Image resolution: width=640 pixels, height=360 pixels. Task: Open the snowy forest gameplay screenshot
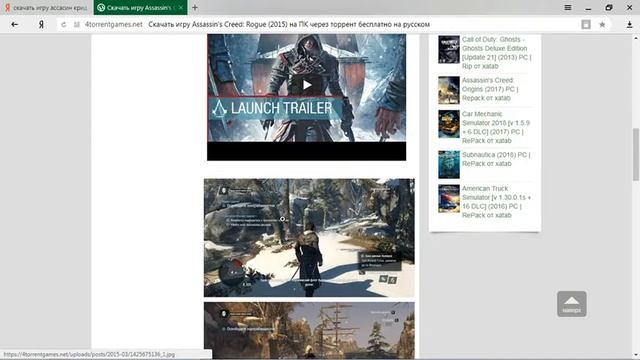pyautogui.click(x=309, y=238)
